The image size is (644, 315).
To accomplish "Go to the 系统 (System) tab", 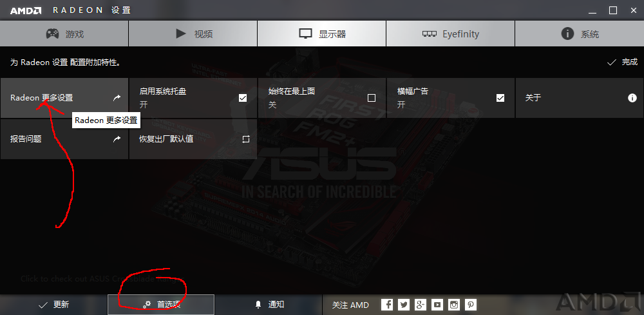I will click(580, 33).
